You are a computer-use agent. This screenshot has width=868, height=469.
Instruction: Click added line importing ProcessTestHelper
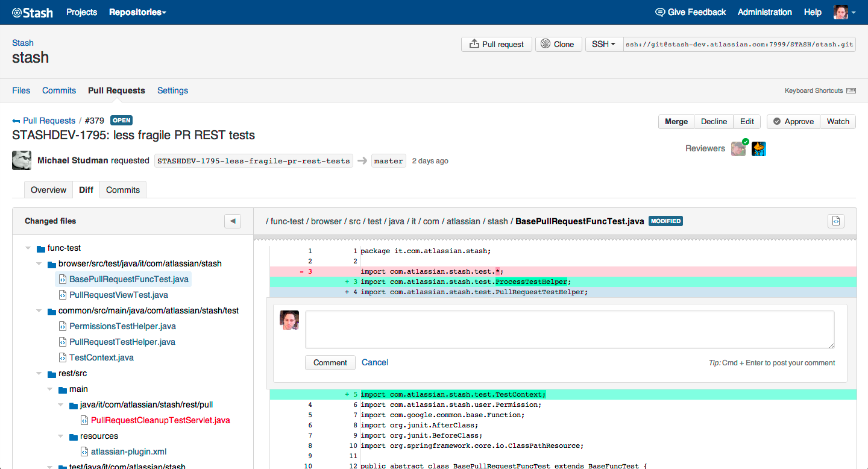pyautogui.click(x=563, y=282)
